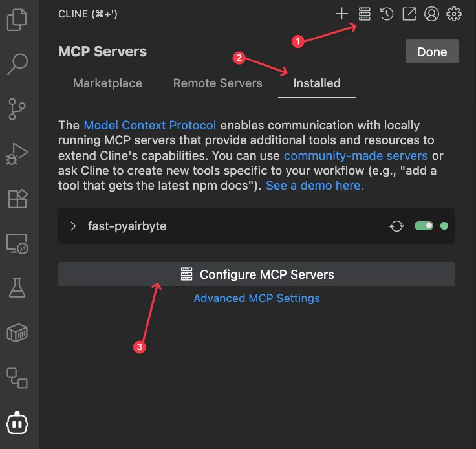The image size is (476, 449).
Task: Switch to the Remote Servers tab
Action: [218, 83]
